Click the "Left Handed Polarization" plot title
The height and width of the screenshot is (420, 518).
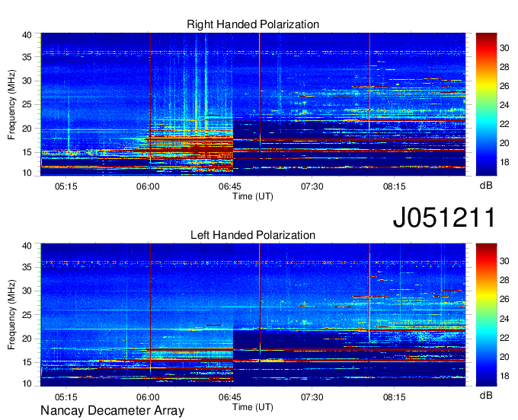pyautogui.click(x=253, y=235)
